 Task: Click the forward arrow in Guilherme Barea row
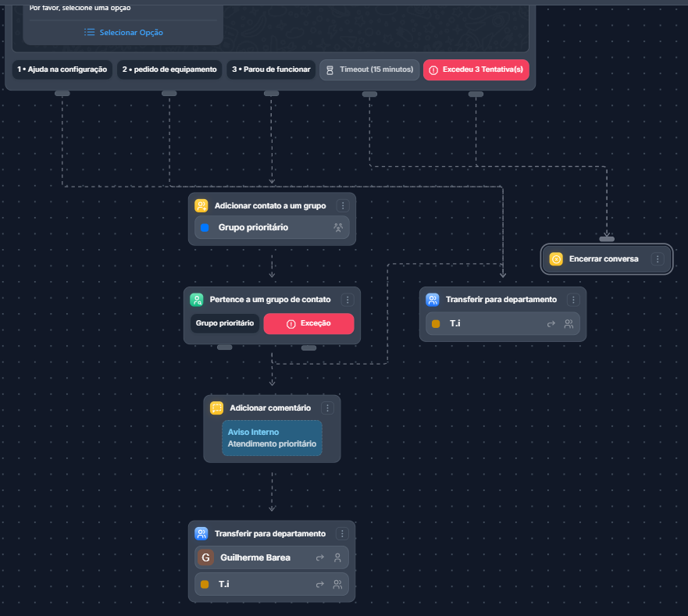[320, 557]
